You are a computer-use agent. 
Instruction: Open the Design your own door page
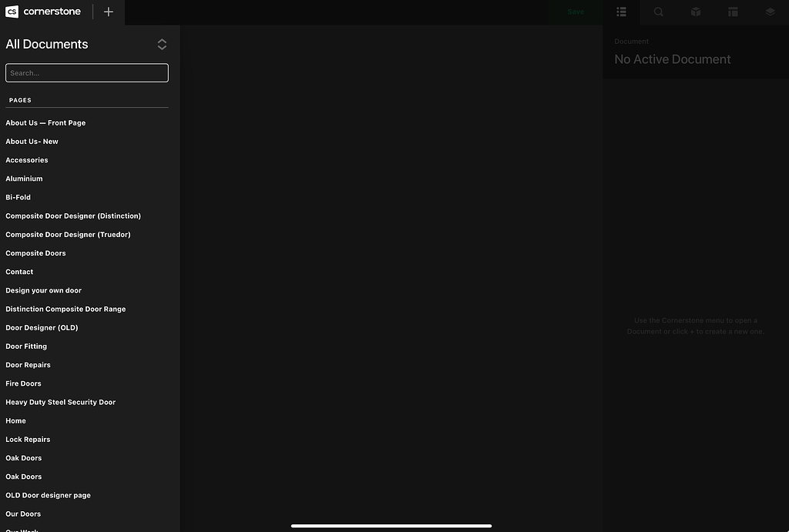tap(43, 290)
